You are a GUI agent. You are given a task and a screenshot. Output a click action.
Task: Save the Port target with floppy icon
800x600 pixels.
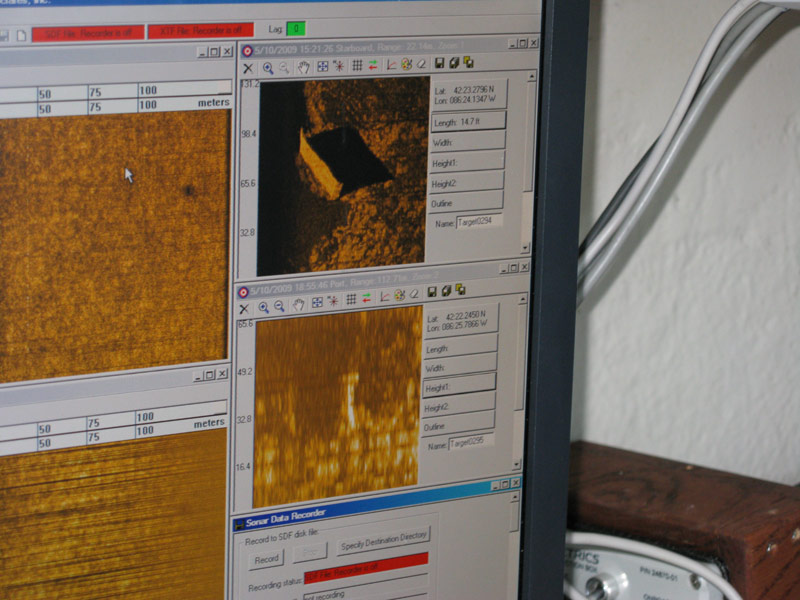point(432,292)
